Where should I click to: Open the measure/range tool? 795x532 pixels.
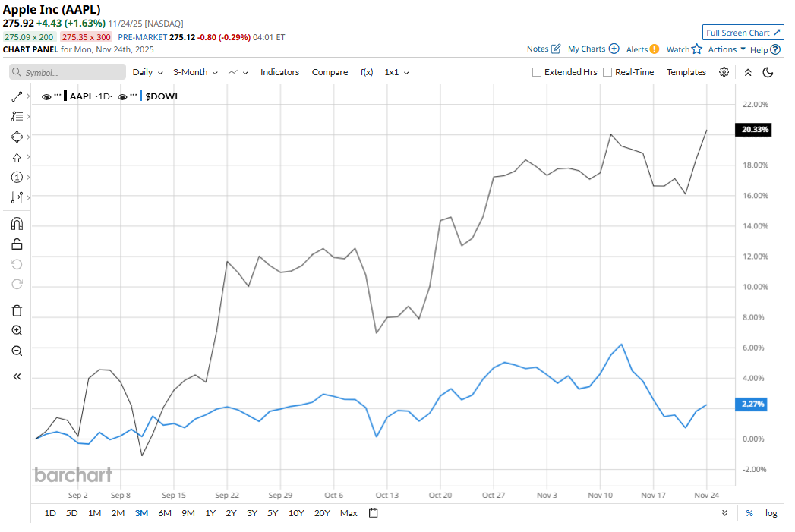point(17,197)
